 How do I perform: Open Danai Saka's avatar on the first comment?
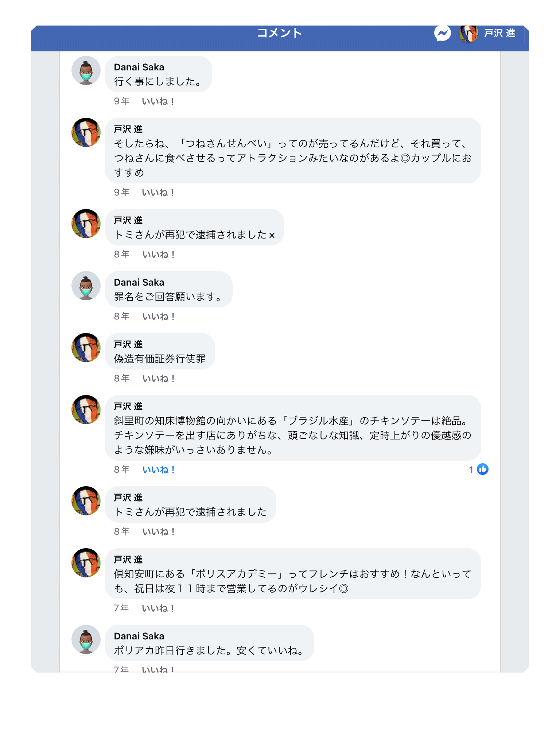(x=86, y=70)
